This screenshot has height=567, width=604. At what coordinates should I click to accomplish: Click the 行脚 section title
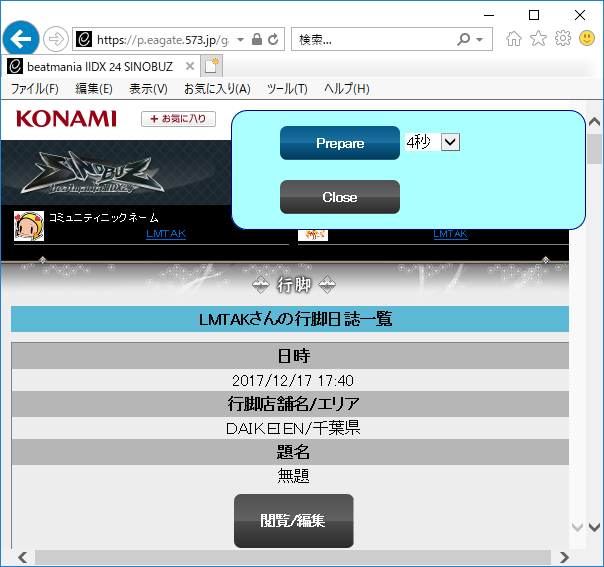(x=294, y=285)
